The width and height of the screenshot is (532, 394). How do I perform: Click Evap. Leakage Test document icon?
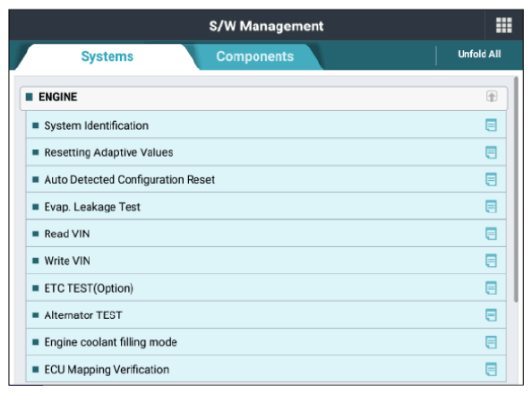(491, 206)
